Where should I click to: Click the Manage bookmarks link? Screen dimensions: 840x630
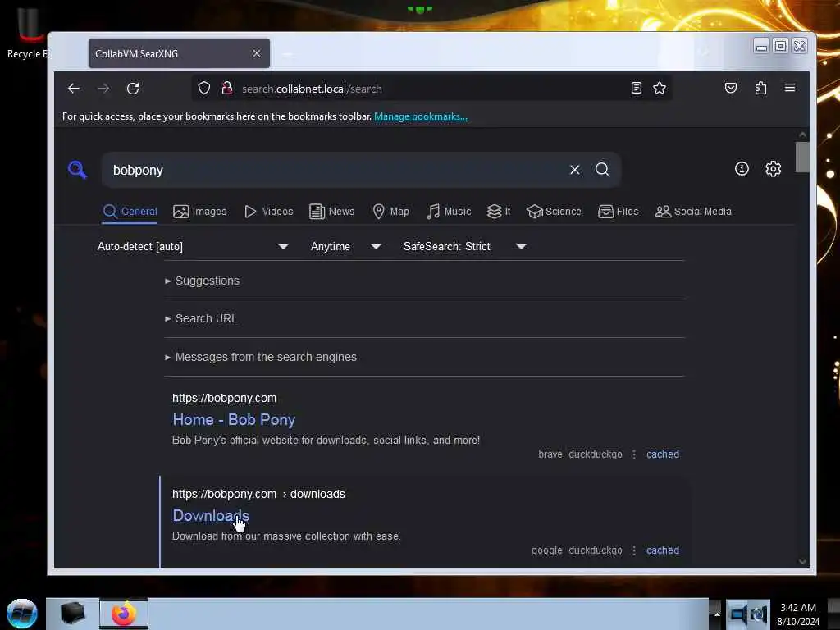421,116
